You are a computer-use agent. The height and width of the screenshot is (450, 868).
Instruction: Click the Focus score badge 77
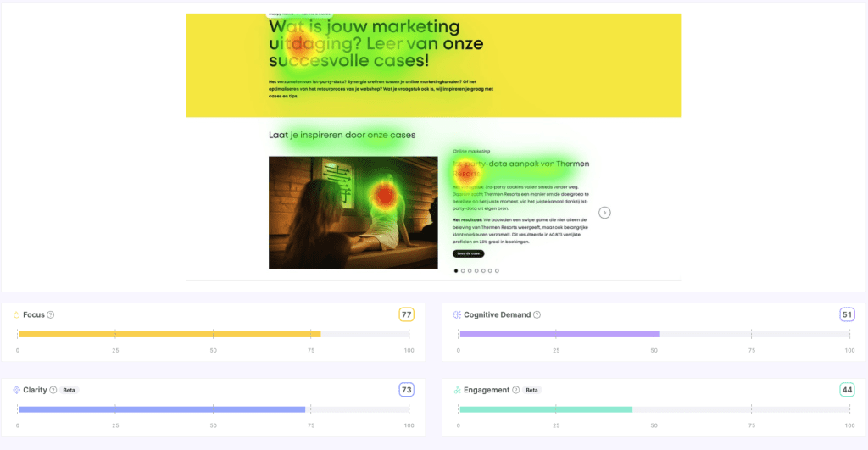coord(407,315)
